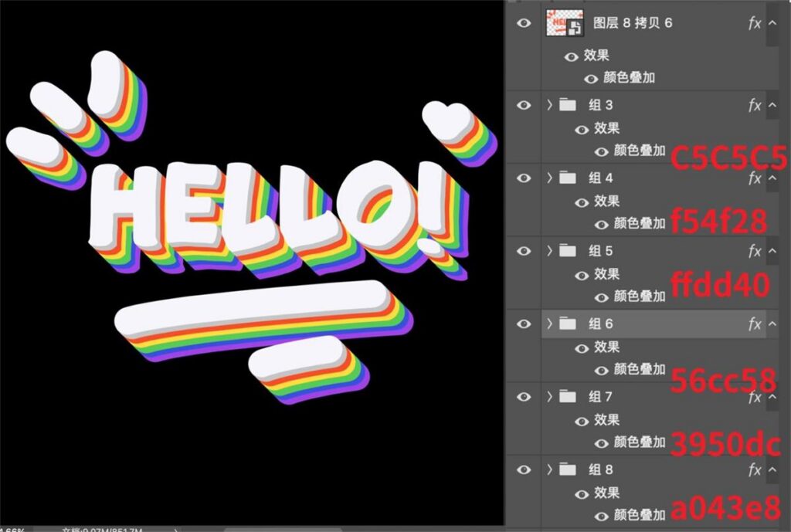This screenshot has width=791, height=532.
Task: Select smart object thumbnail of 图层 8 拷贝 6
Action: click(x=565, y=22)
